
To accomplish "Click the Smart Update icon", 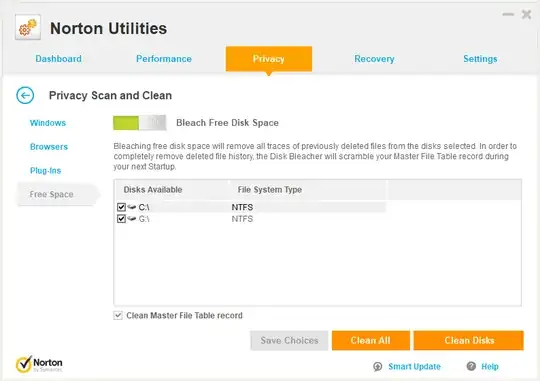I will 378,367.
